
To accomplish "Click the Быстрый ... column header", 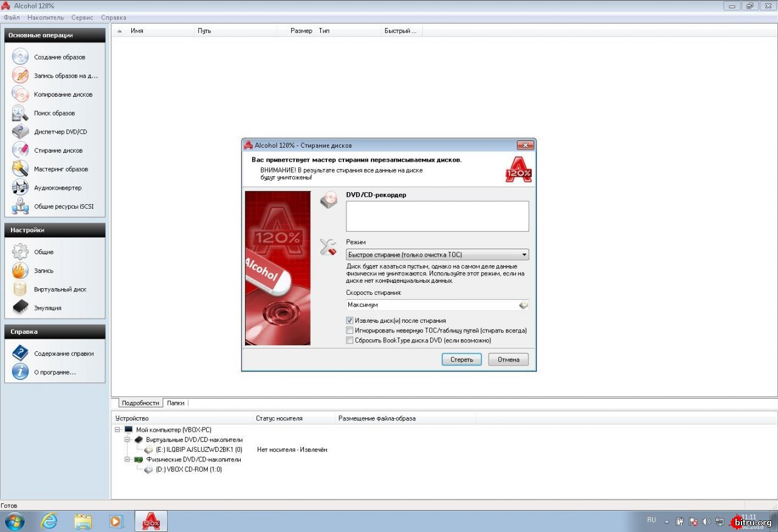I will [402, 30].
